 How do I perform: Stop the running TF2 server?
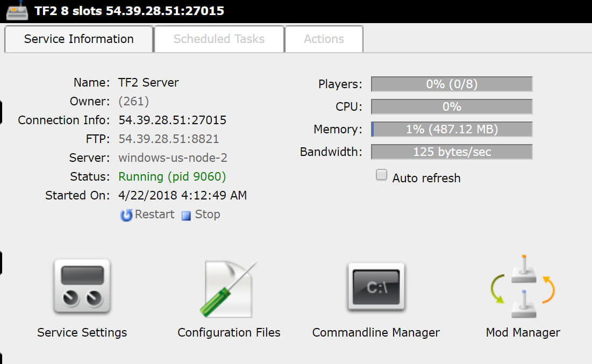[x=207, y=215]
